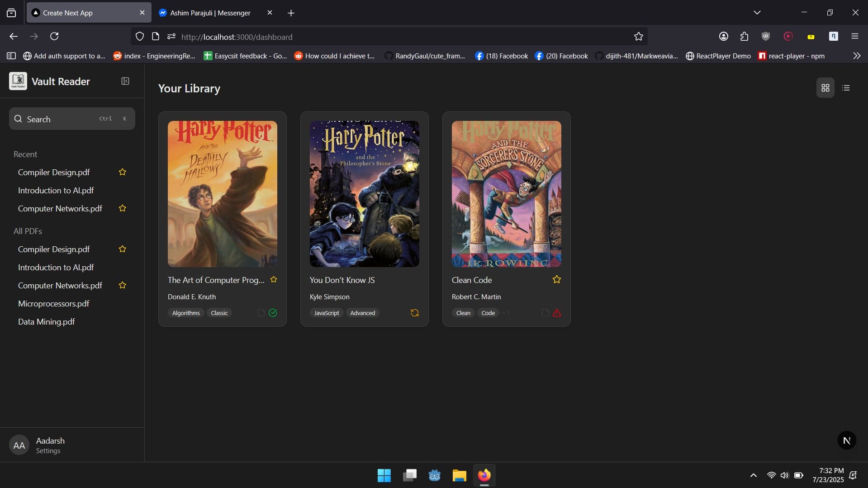This screenshot has height=488, width=868.
Task: Open the Deathly Hallows cover thumbnail
Action: [x=223, y=194]
